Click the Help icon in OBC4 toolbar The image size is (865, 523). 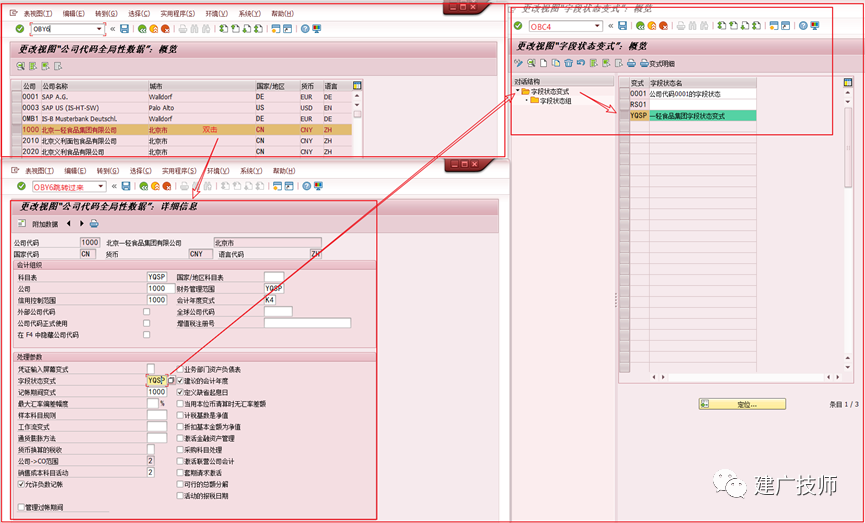pos(803,26)
